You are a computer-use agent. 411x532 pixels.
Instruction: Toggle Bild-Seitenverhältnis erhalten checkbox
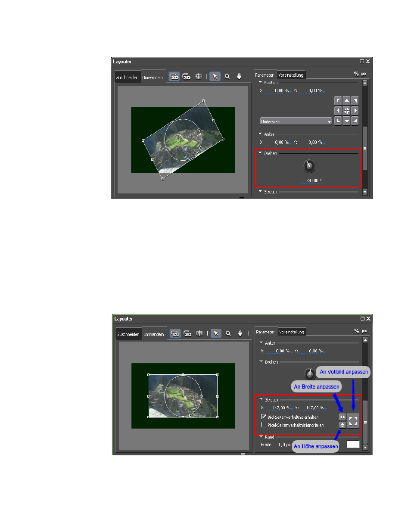[264, 417]
